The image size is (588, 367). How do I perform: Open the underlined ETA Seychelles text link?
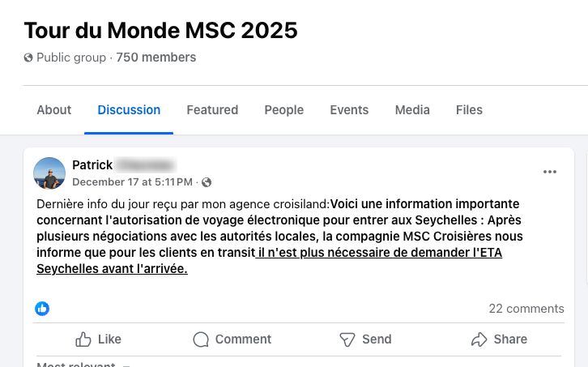(381, 253)
